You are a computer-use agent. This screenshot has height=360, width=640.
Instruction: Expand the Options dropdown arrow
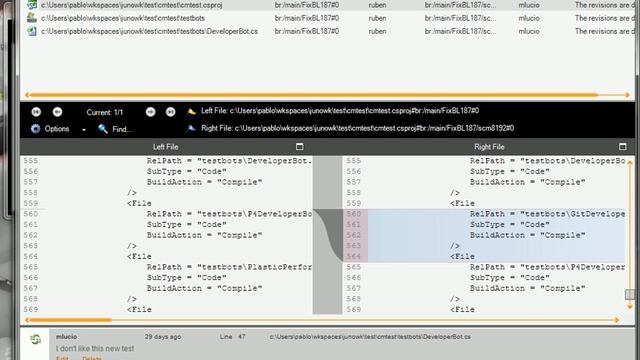pos(84,130)
